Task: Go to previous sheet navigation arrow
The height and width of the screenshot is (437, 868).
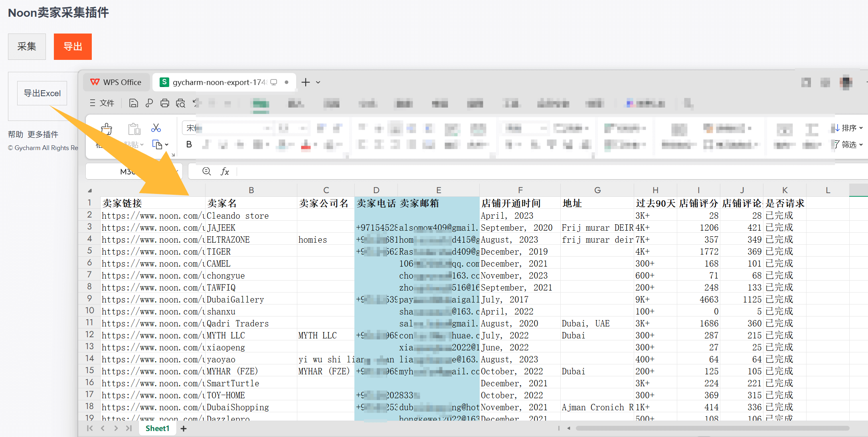Action: tap(103, 428)
